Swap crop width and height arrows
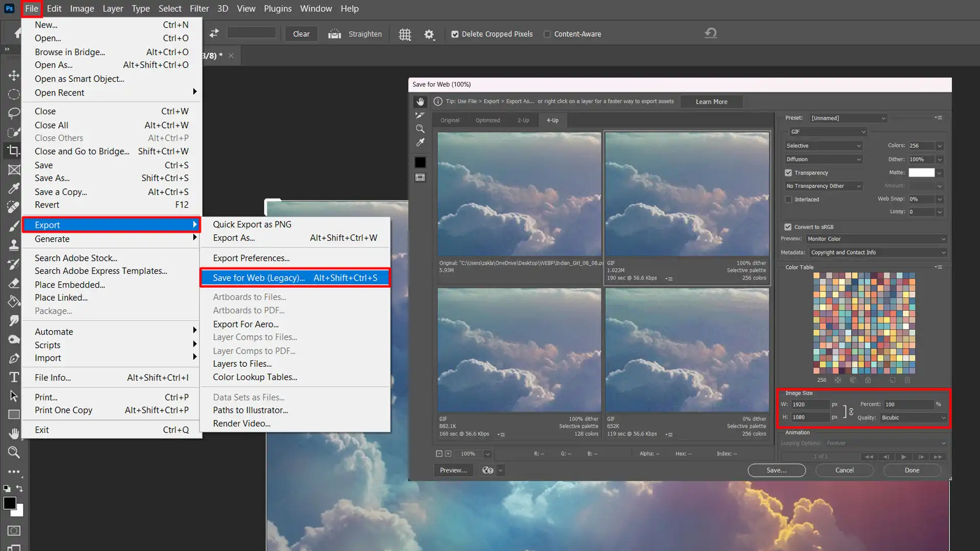 [214, 33]
